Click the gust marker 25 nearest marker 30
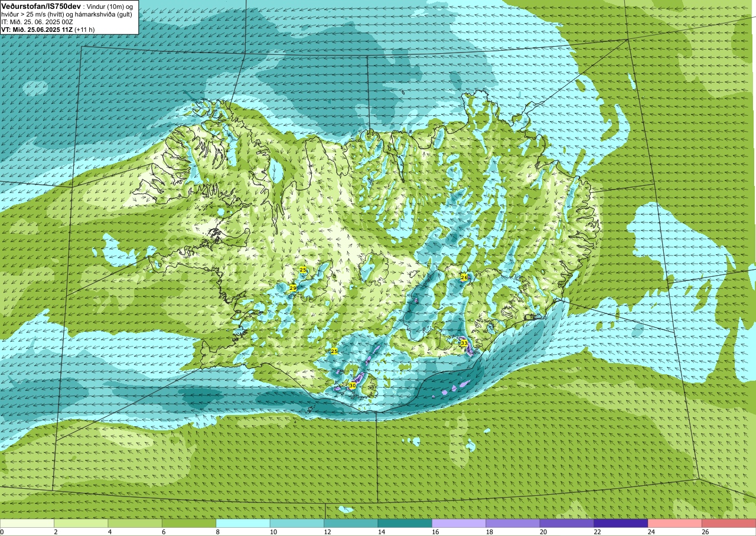 coord(334,351)
